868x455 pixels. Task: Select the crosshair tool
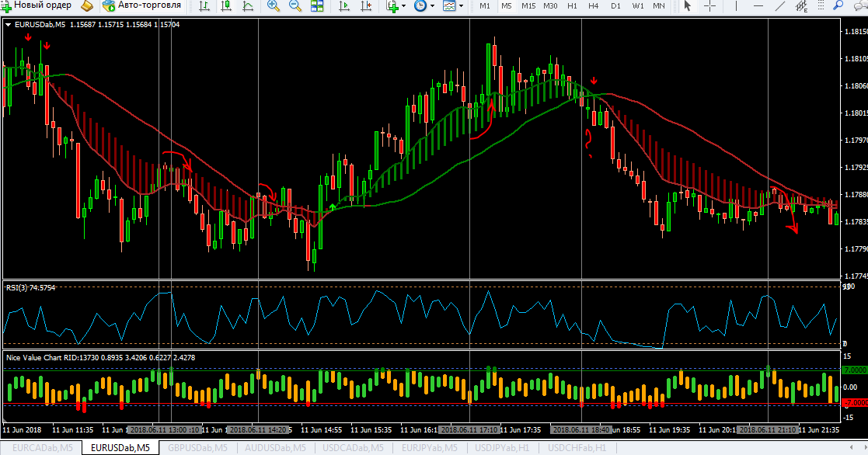click(x=709, y=5)
